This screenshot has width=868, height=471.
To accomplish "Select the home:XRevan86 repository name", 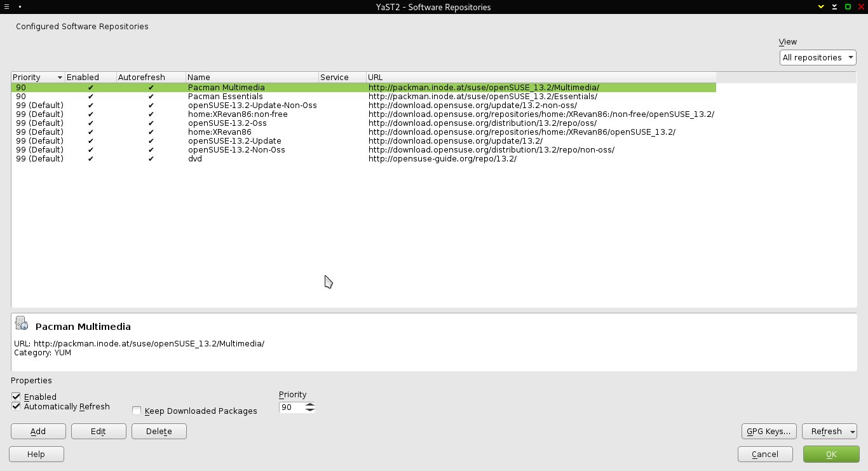I will click(220, 132).
